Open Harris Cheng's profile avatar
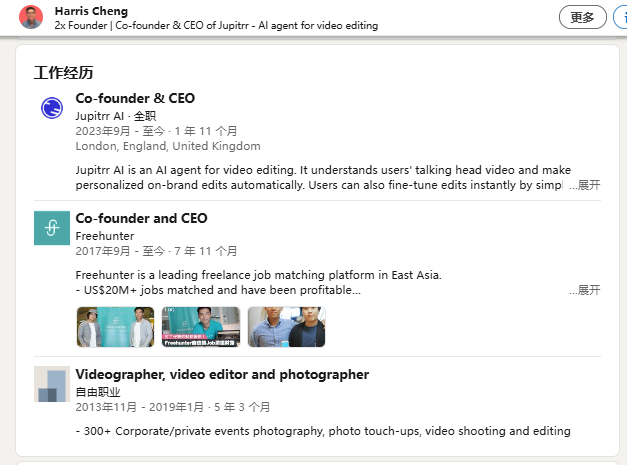Viewport: 627px width, 465px height. point(31,17)
